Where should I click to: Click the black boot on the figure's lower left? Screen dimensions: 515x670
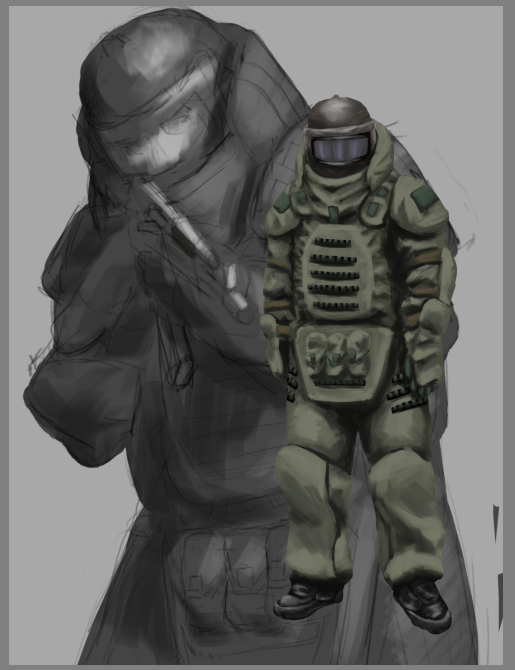(307, 599)
